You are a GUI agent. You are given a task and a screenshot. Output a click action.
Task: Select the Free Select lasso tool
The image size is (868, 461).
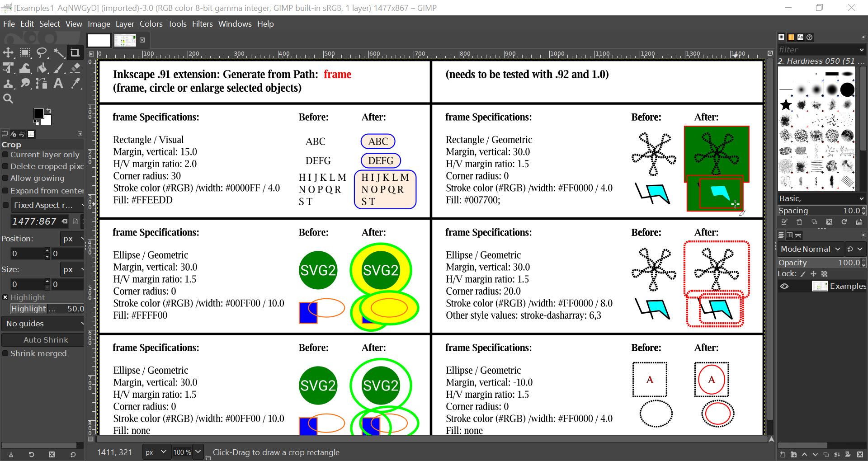[x=42, y=53]
